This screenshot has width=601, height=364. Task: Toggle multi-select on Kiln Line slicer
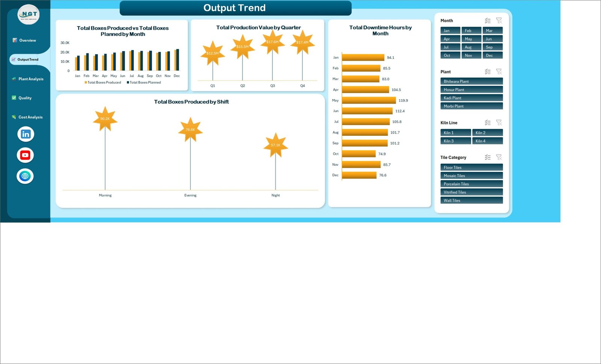pos(488,123)
